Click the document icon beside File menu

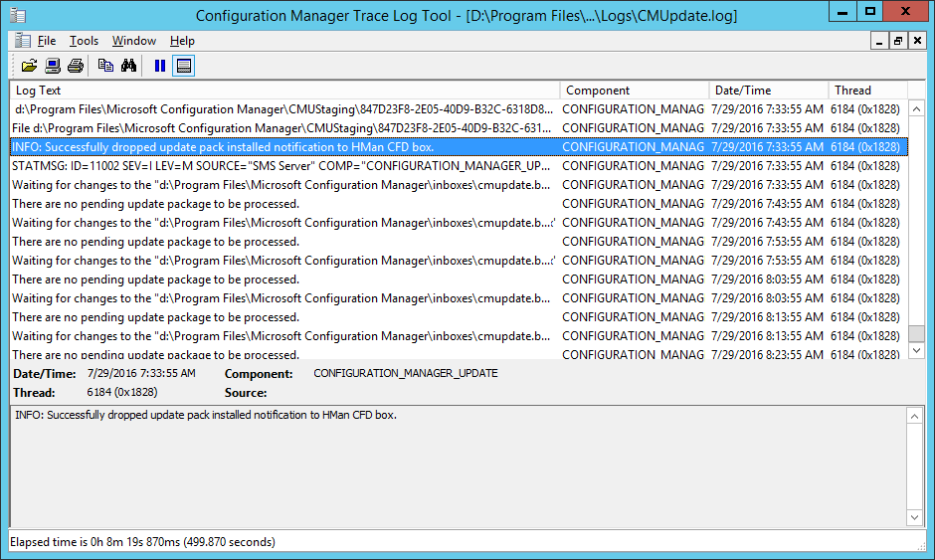click(x=23, y=41)
